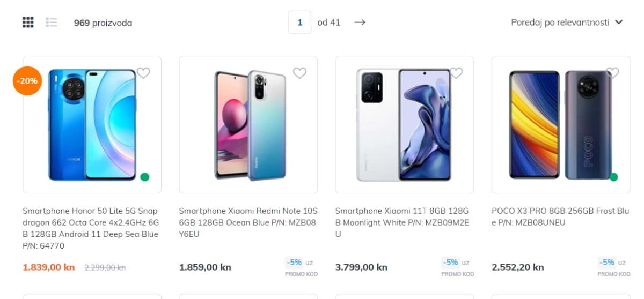Click the sort dropdown chevron arrow

pos(619,23)
